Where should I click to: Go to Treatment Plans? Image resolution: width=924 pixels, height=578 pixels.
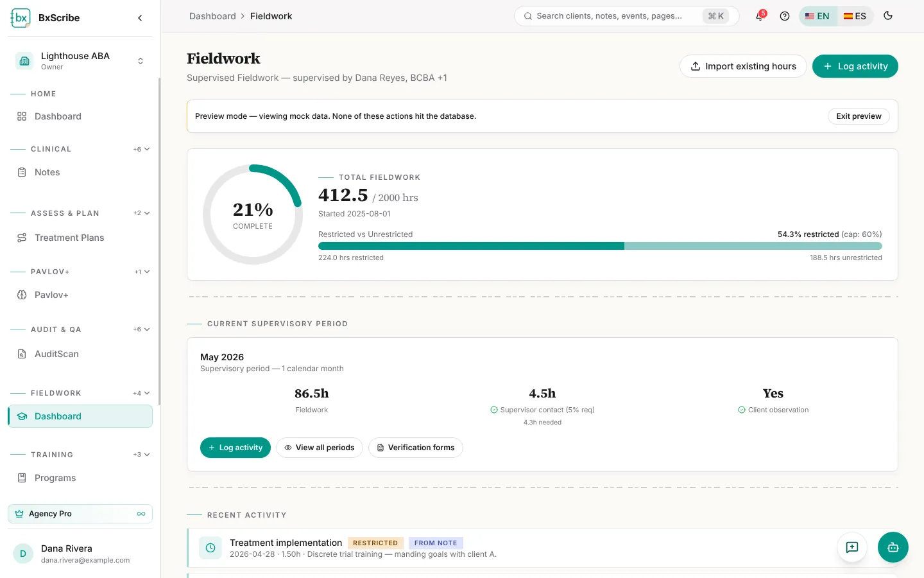click(80, 238)
